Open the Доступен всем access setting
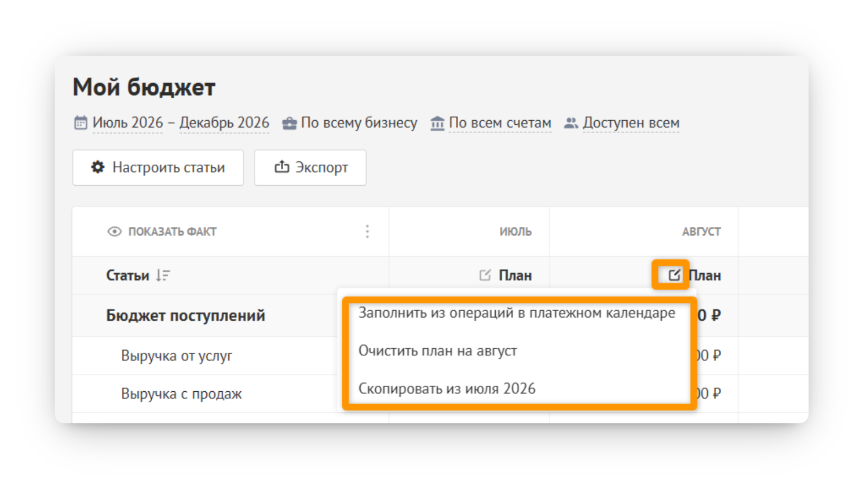 click(631, 123)
